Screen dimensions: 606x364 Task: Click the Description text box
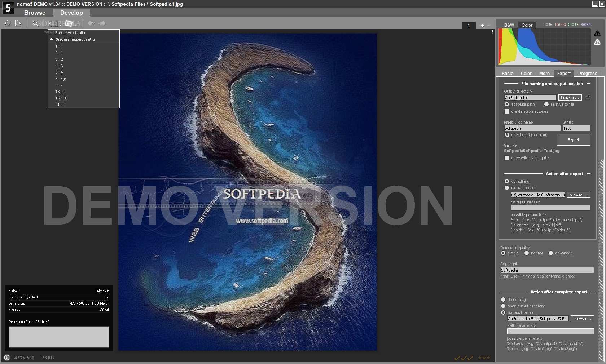click(59, 337)
